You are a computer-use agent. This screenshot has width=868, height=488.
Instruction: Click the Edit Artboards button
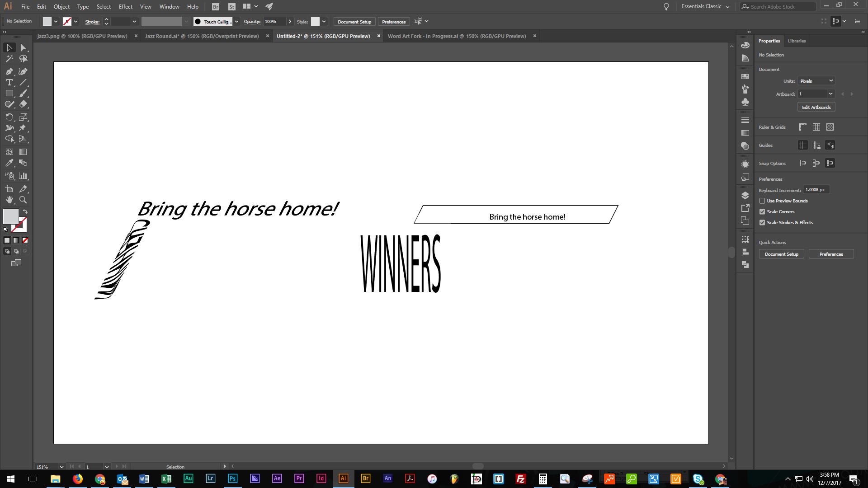point(816,107)
